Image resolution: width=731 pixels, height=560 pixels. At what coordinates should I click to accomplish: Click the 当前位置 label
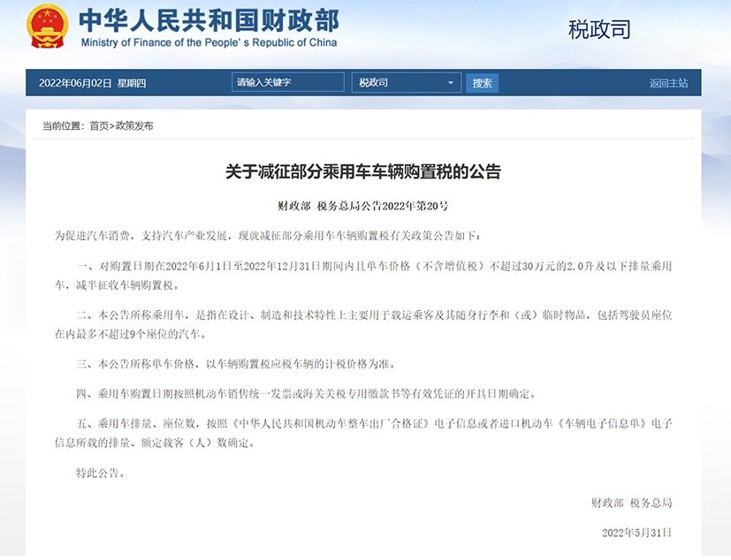[x=63, y=125]
